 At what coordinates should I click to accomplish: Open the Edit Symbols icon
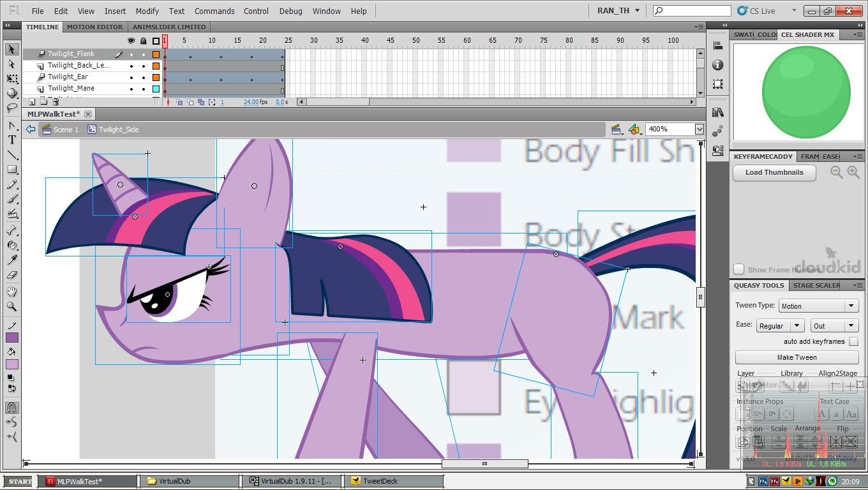634,130
